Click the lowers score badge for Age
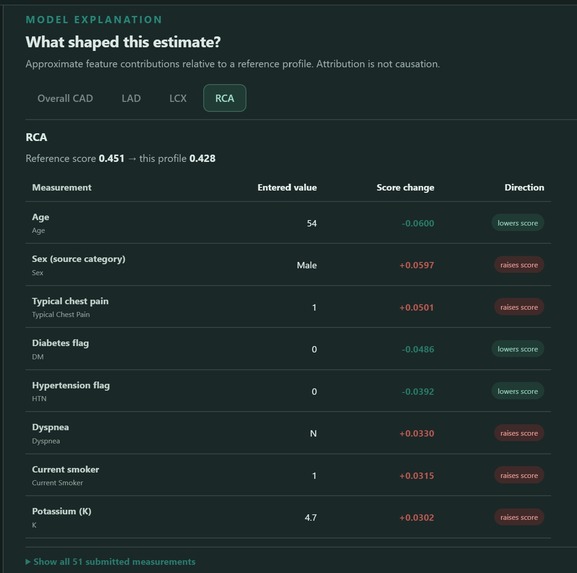This screenshot has height=573, width=577. [517, 223]
